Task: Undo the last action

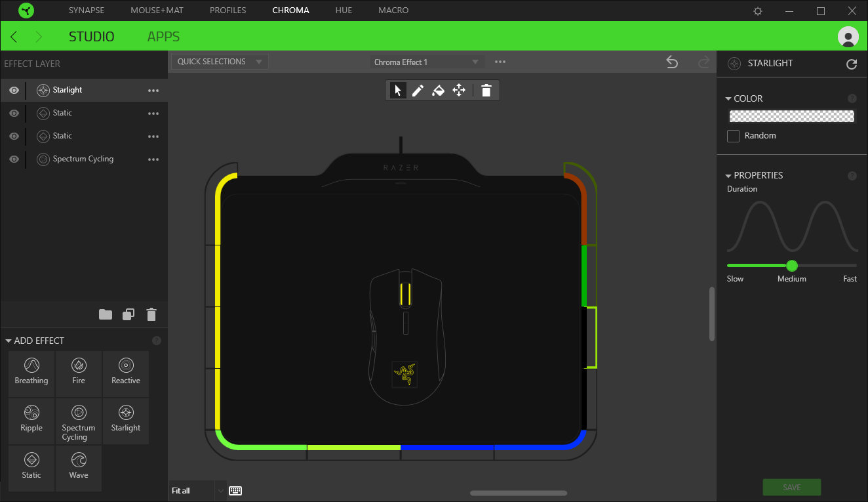Action: 672,62
